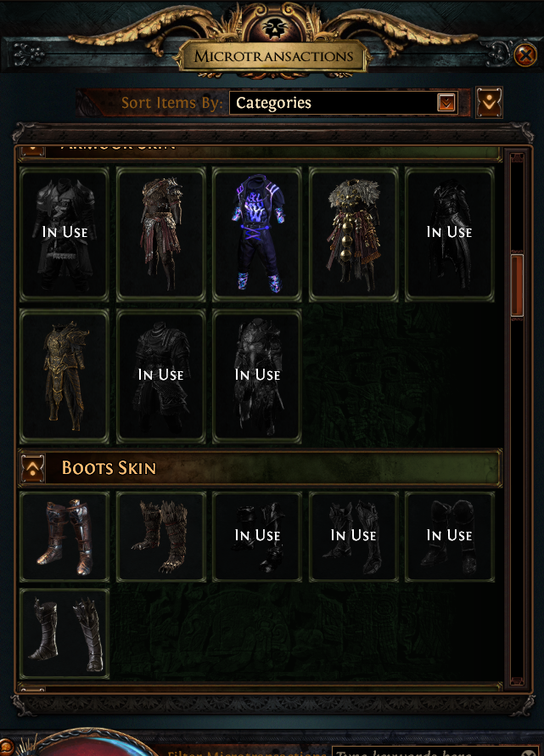Image resolution: width=544 pixels, height=756 pixels.
Task: Toggle the In Use armour skin beside golden armour
Action: 161,376
